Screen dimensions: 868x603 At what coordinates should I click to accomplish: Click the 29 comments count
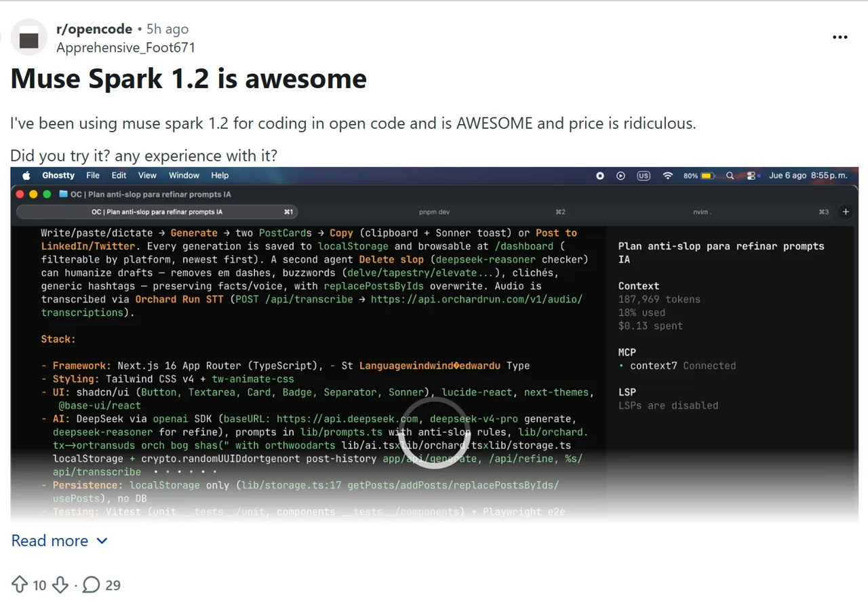coord(113,585)
